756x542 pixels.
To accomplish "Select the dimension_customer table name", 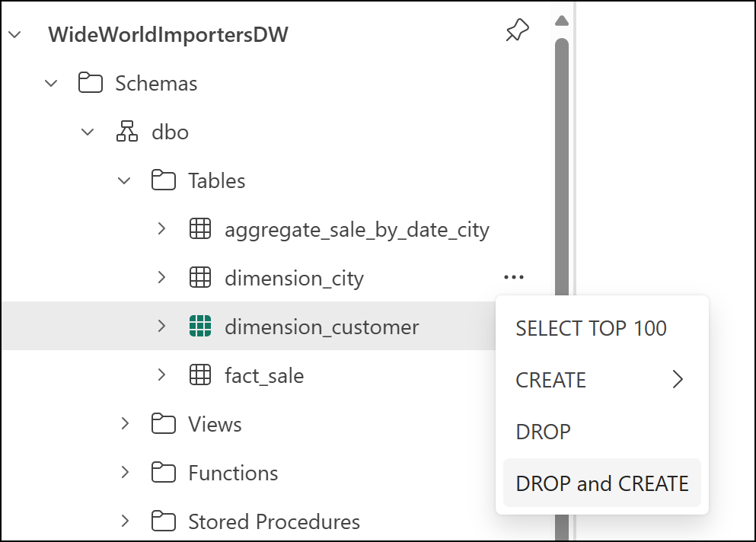I will point(321,327).
